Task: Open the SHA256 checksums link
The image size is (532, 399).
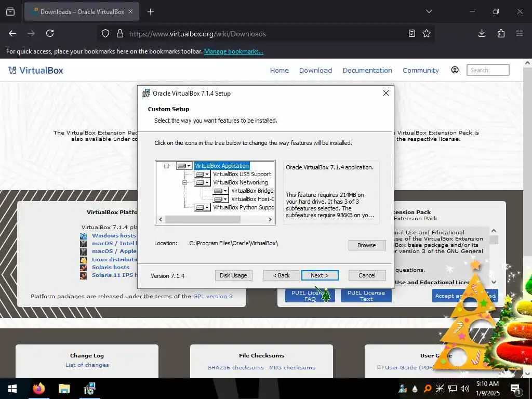Action: click(x=236, y=367)
